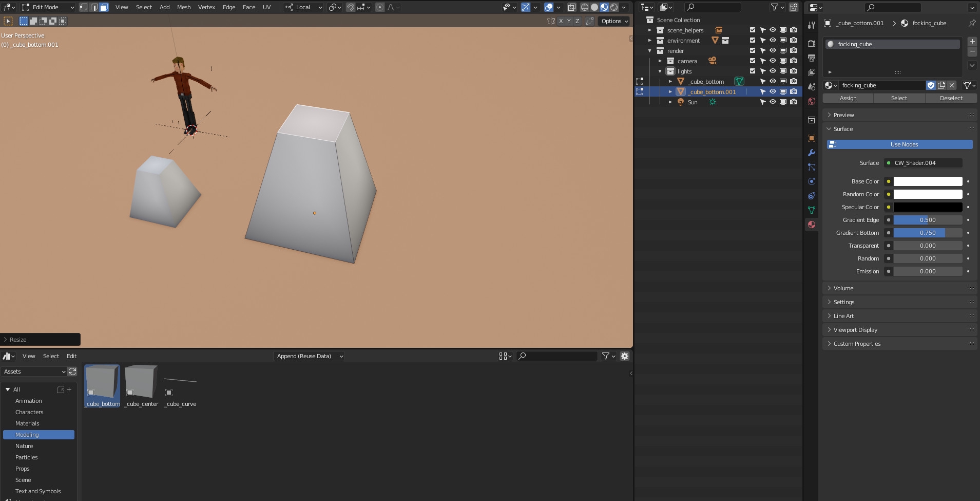Image resolution: width=980 pixels, height=501 pixels.
Task: Click the Assign button
Action: [x=848, y=98]
